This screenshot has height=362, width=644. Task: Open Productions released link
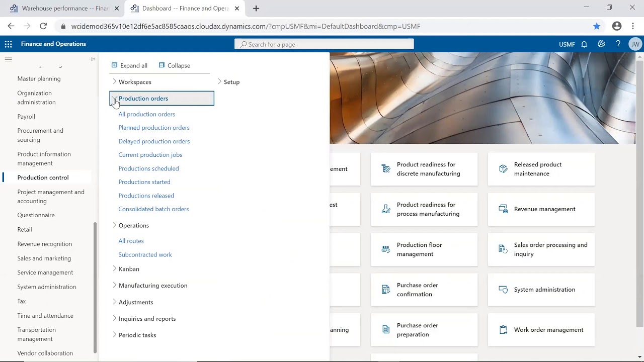point(146,196)
